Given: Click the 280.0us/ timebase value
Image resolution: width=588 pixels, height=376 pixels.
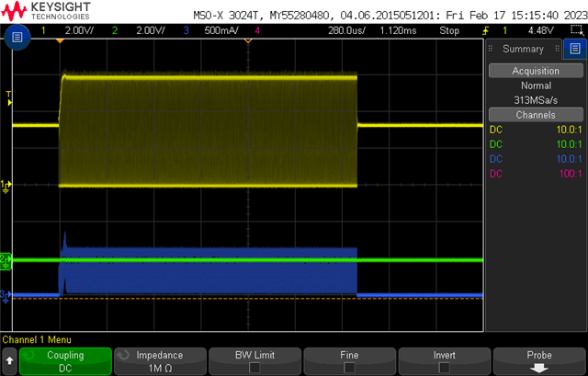Looking at the screenshot, I should pyautogui.click(x=346, y=30).
